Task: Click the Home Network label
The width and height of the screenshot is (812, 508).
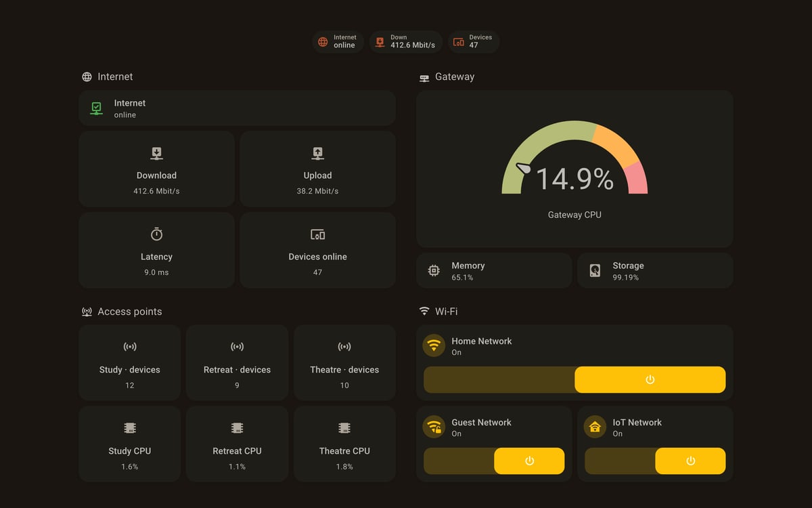Action: point(482,341)
